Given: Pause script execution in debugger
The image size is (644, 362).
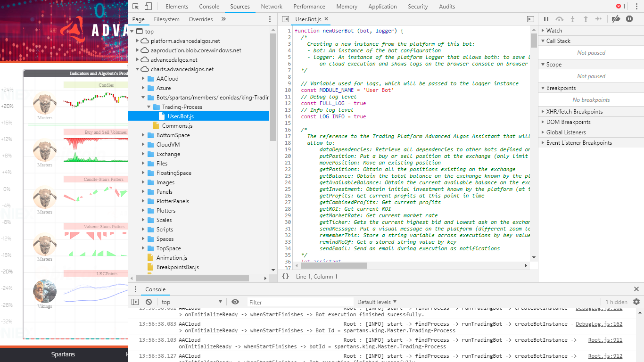Looking at the screenshot, I should click(546, 19).
